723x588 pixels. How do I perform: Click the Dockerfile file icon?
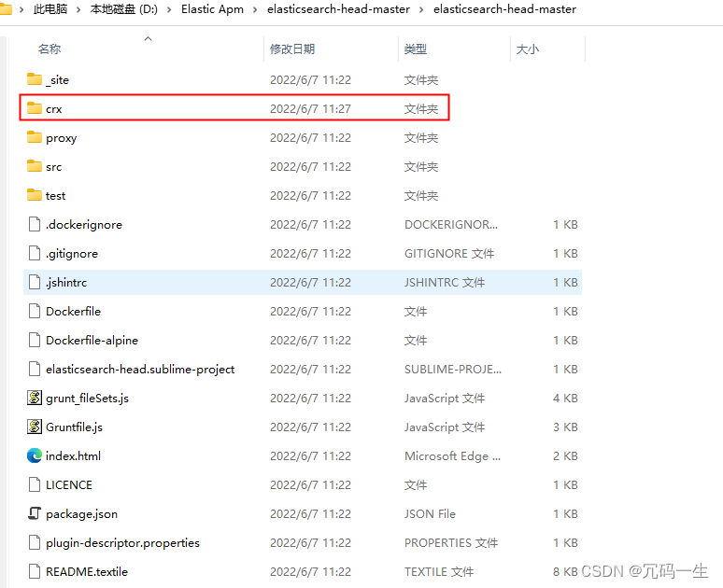click(x=35, y=311)
